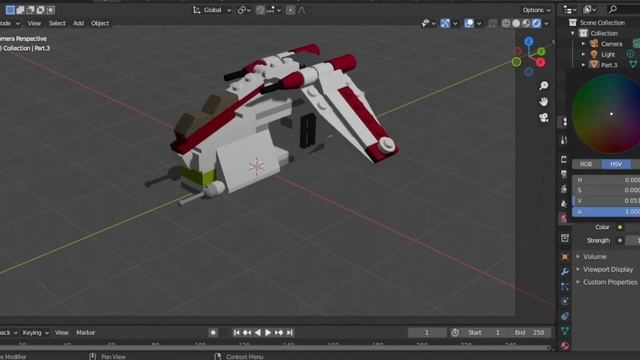Click the blue Z axis gizmo

(529, 42)
